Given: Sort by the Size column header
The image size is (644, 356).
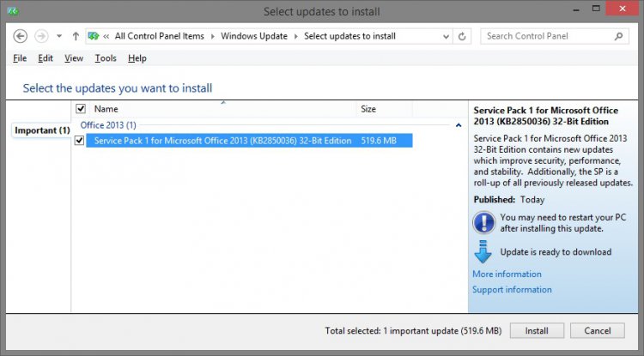Looking at the screenshot, I should click(x=385, y=109).
